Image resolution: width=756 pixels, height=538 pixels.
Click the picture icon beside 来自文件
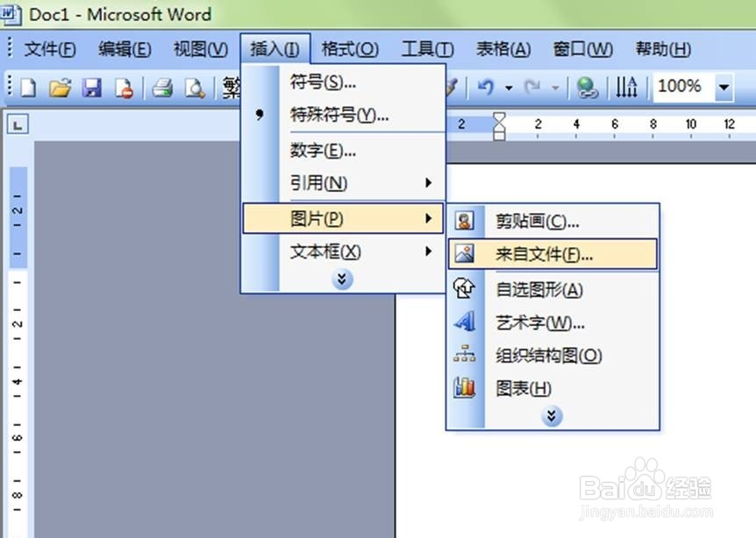[464, 254]
